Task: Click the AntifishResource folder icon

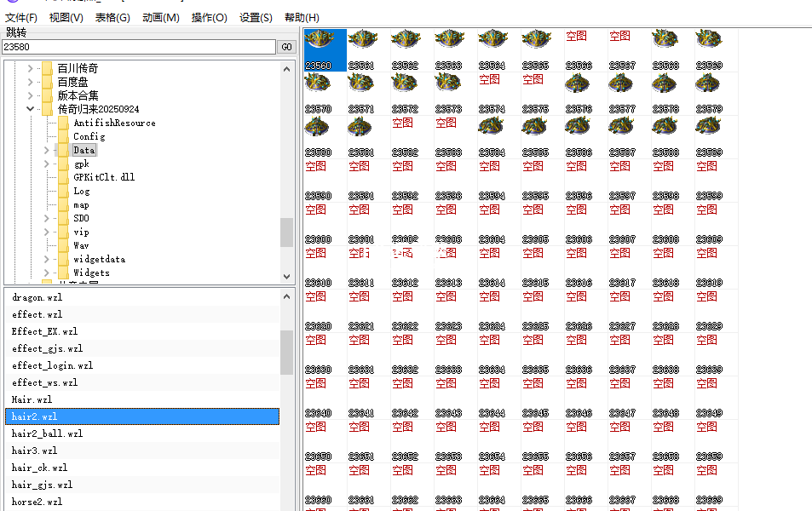Action: tap(63, 123)
